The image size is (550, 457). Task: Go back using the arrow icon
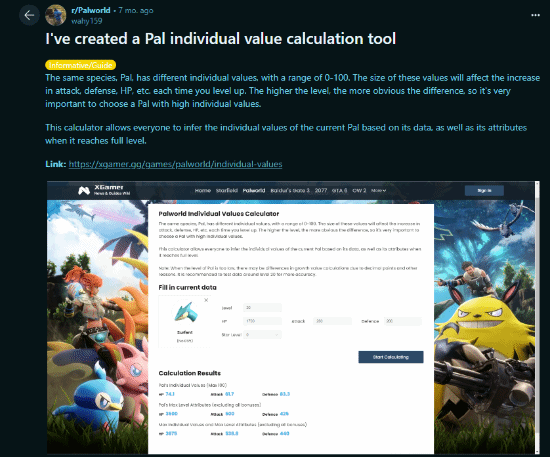pos(29,15)
